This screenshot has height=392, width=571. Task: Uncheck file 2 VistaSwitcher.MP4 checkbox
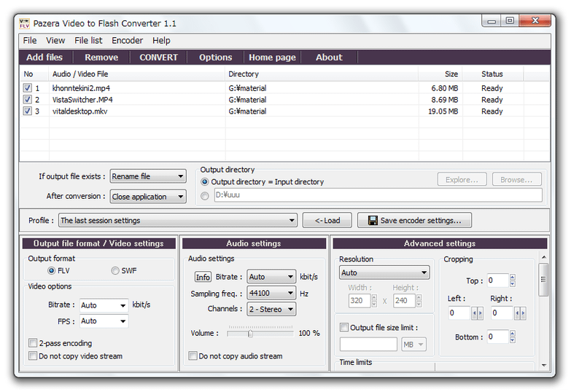[27, 99]
